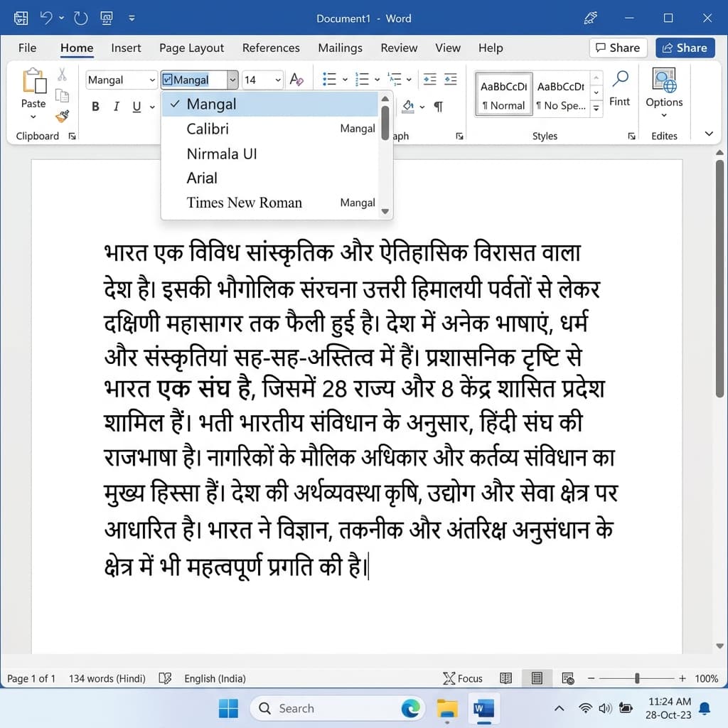Click zoom out minus button
This screenshot has height=728, width=728.
591,678
